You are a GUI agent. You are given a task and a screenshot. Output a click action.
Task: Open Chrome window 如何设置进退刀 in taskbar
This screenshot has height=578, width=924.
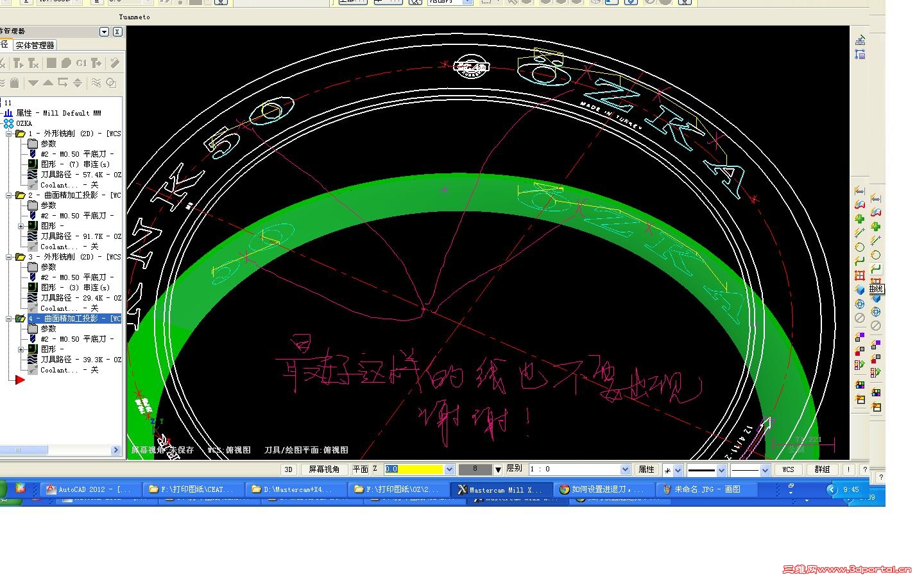point(603,489)
